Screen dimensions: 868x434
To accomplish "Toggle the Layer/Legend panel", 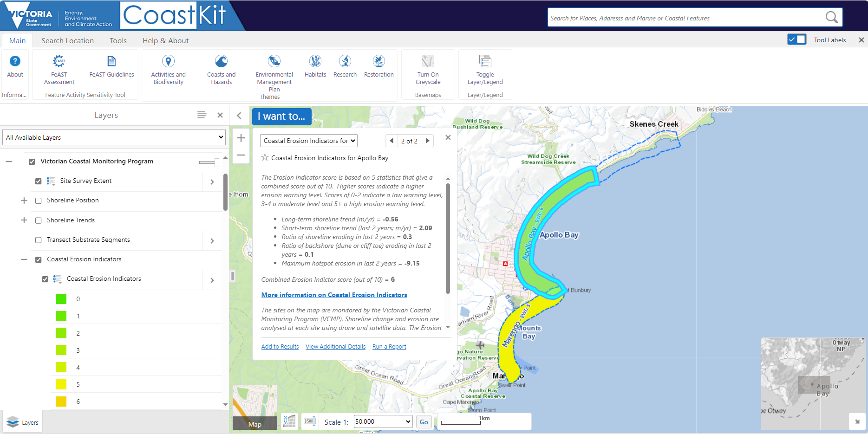I will pyautogui.click(x=485, y=70).
